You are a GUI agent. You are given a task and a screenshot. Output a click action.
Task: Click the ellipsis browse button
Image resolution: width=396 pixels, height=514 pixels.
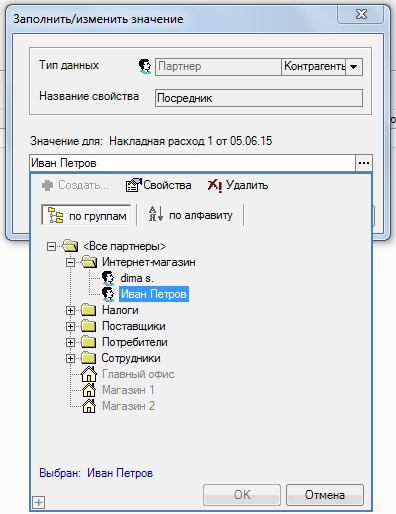coord(364,163)
